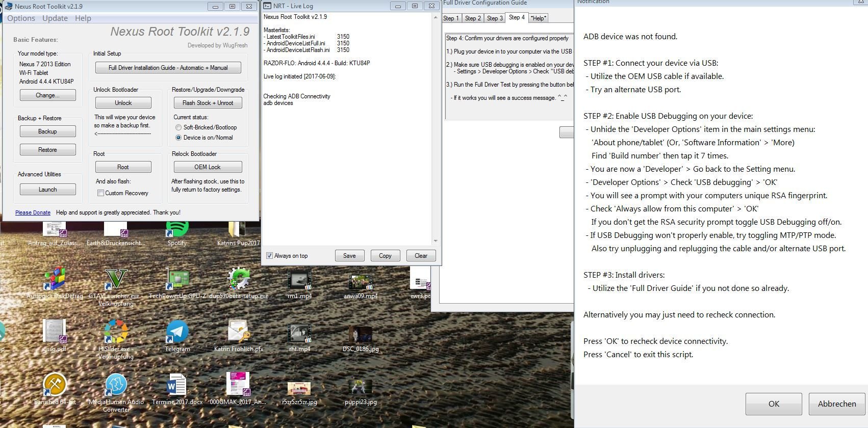Launch GTAVLauncher.exe shortcut icon
This screenshot has height=428, width=868.
[x=116, y=287]
